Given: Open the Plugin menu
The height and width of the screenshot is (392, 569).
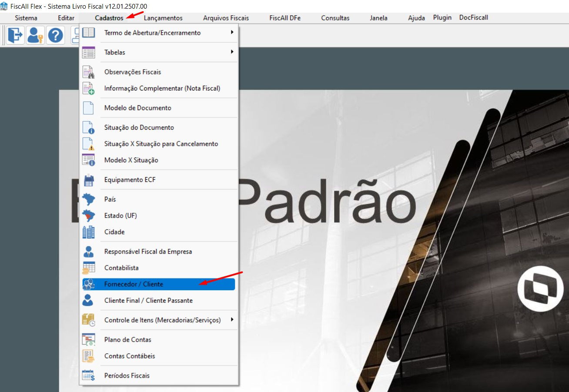Looking at the screenshot, I should (x=442, y=17).
